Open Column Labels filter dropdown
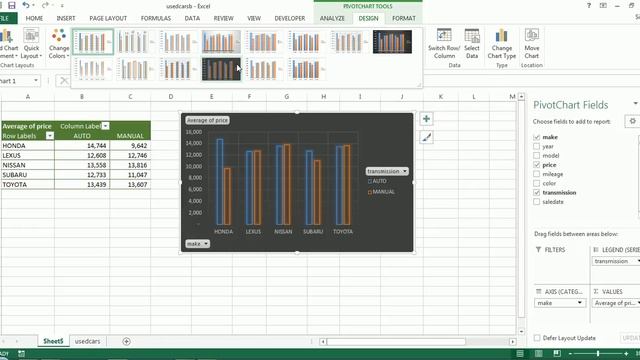Viewport: 640px width, 360px height. pos(105,126)
